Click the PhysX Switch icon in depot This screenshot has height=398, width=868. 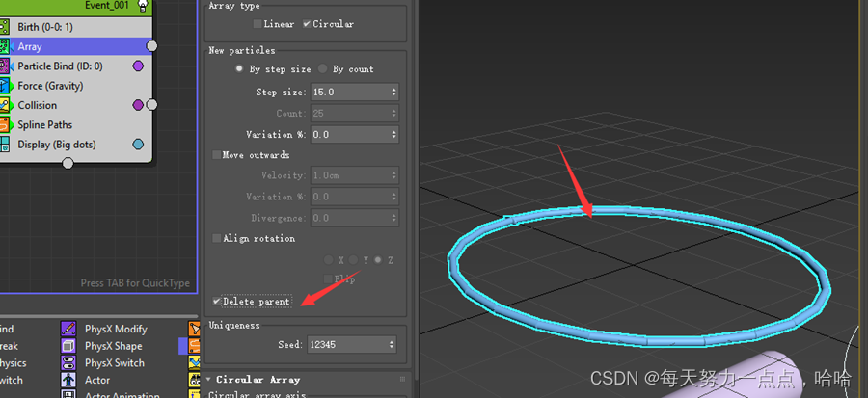(68, 363)
